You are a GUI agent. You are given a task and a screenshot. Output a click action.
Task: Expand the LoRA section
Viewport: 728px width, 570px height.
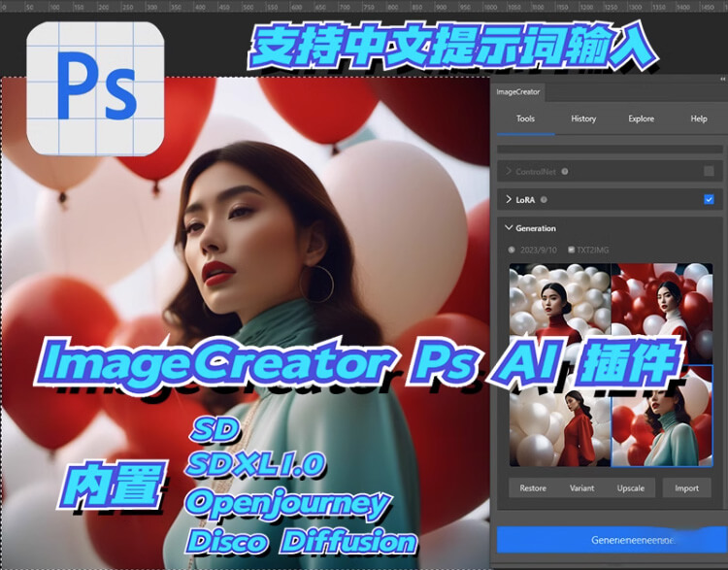click(509, 199)
